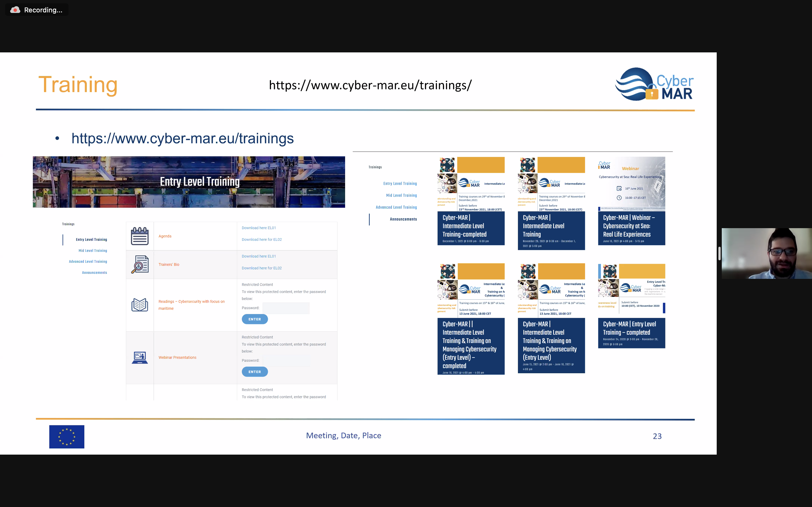The image size is (812, 507).
Task: Open the cyber-mar.eu/trainings bullet hyperlink
Action: pyautogui.click(x=182, y=139)
